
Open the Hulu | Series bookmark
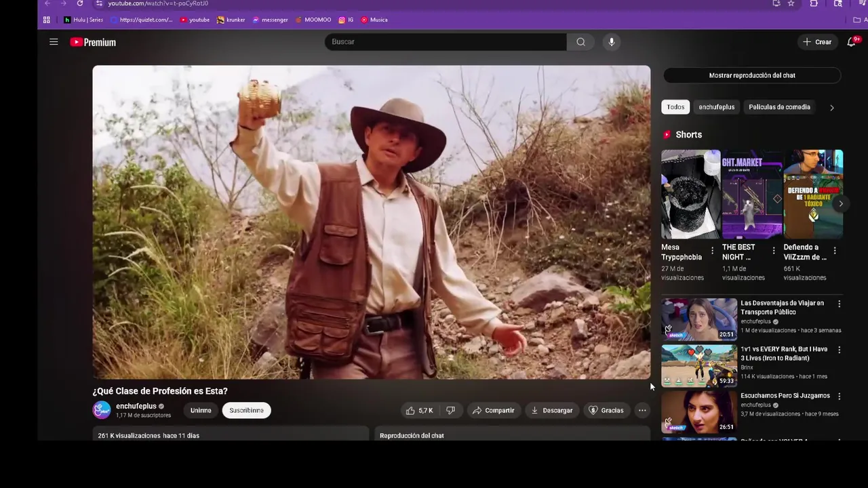[83, 20]
